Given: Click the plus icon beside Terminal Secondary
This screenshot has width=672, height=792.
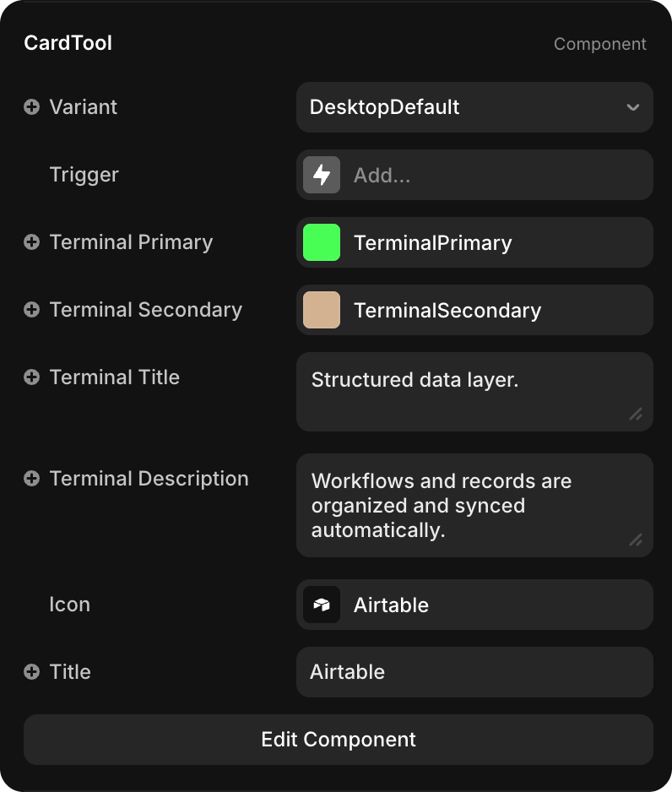Looking at the screenshot, I should pos(31,310).
